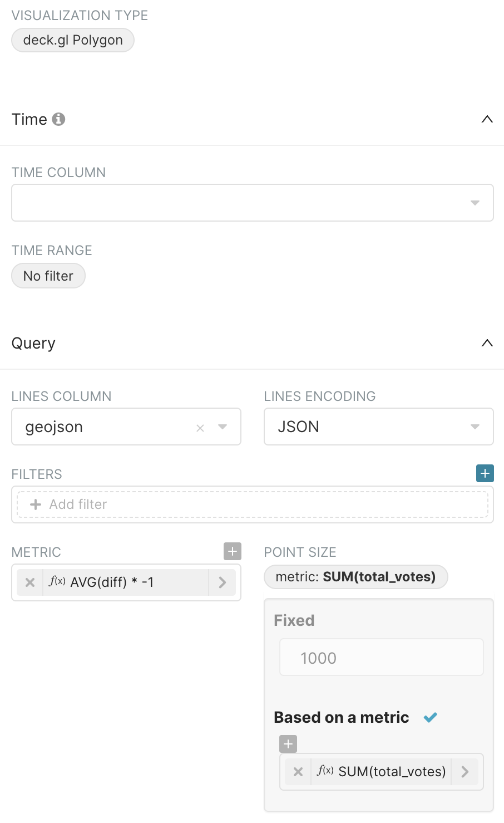Click the blue plus icon beside FILTERS
The width and height of the screenshot is (504, 823).
tap(485, 474)
